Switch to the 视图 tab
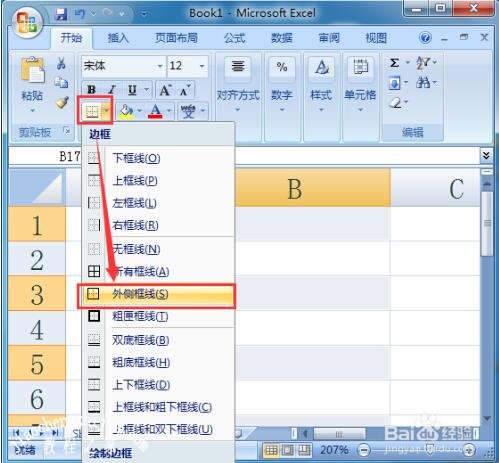Image resolution: width=499 pixels, height=463 pixels. [x=376, y=38]
